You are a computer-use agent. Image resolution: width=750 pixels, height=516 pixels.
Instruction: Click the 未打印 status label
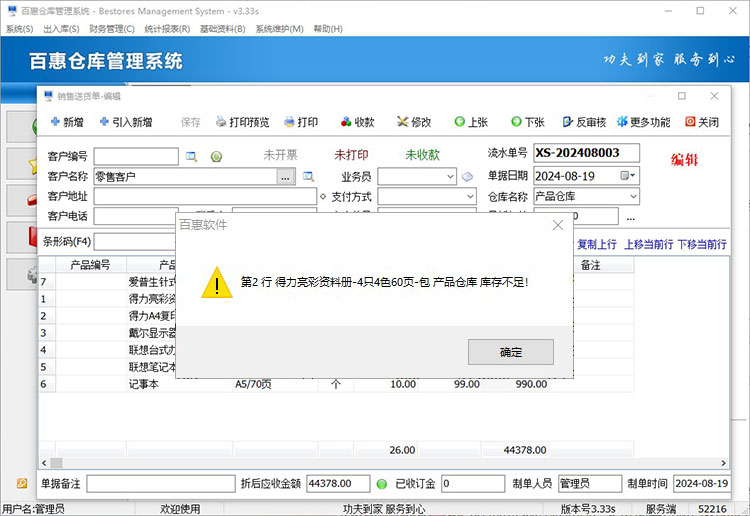[x=351, y=154]
